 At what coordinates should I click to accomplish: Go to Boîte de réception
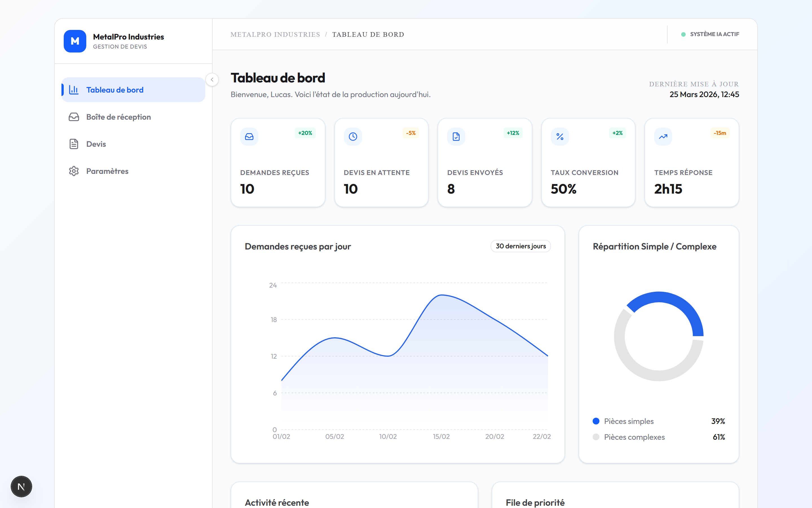tap(133, 117)
